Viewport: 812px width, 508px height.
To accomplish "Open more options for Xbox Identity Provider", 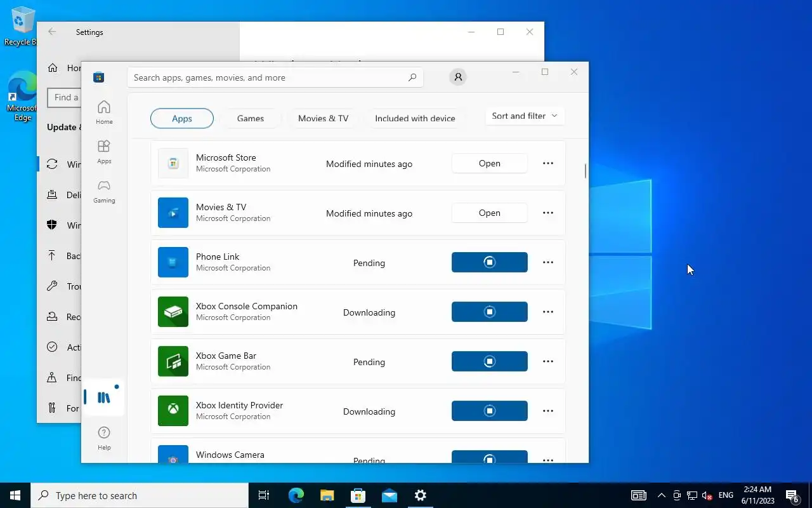I will (x=548, y=411).
